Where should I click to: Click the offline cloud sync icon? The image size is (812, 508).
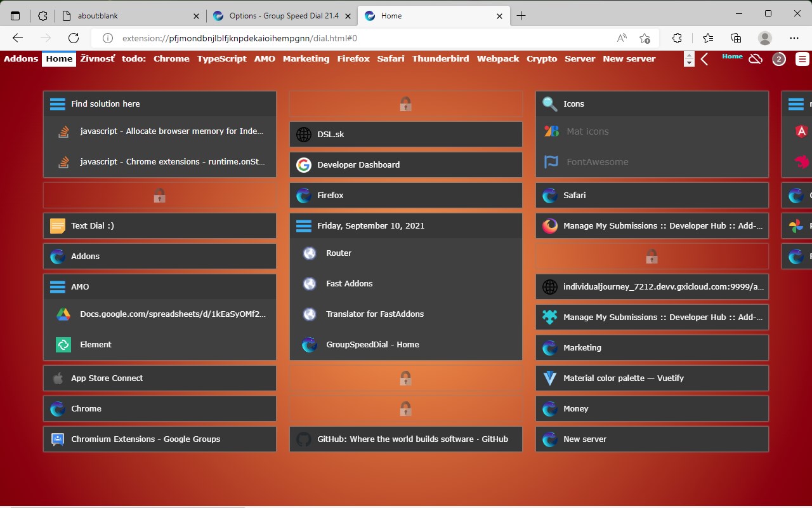(756, 58)
